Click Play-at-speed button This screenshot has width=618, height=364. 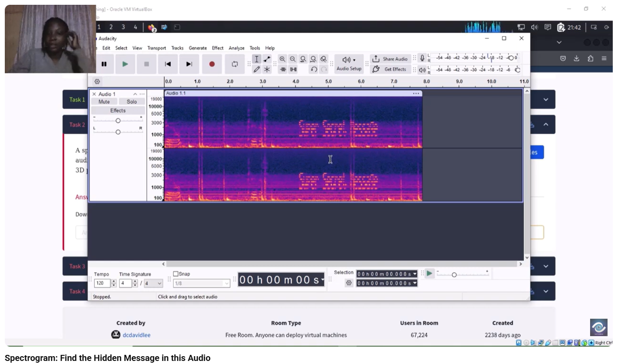(x=430, y=273)
